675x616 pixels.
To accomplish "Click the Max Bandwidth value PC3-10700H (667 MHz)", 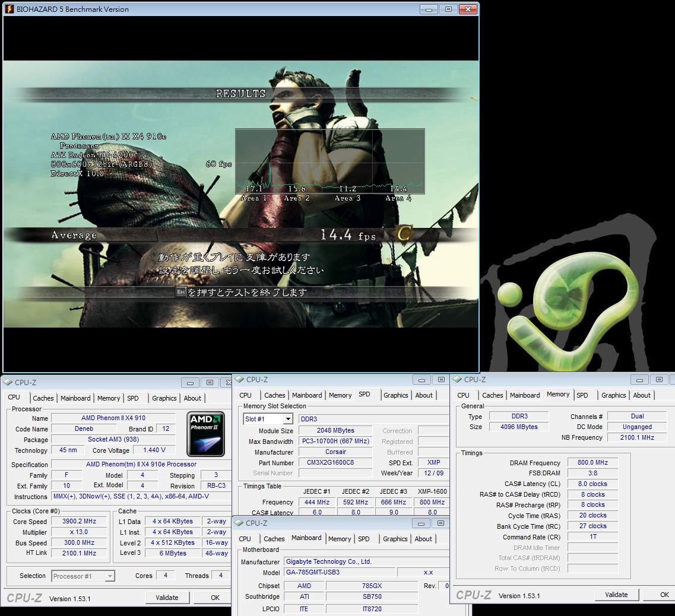I will [x=335, y=442].
